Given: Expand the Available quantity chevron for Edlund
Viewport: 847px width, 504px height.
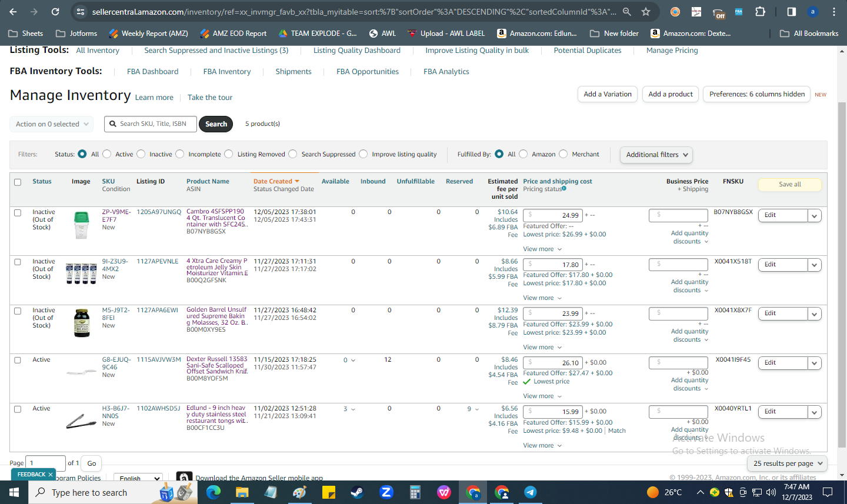Looking at the screenshot, I should coord(354,409).
